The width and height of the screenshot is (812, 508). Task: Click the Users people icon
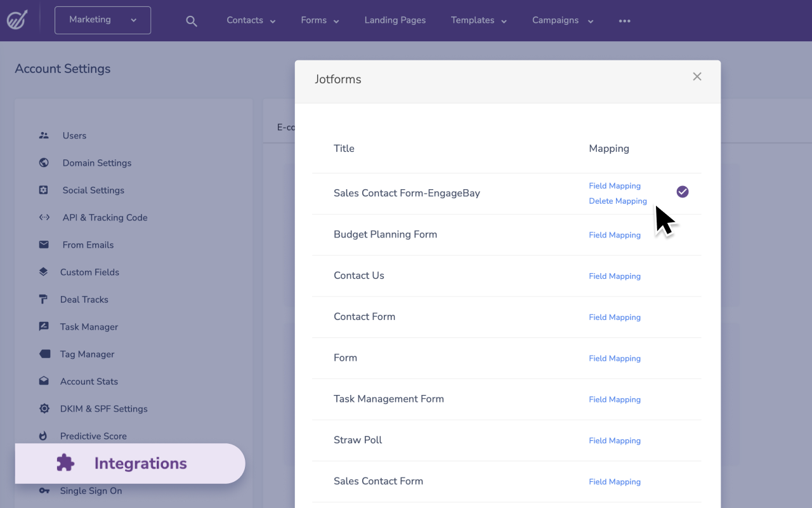(x=44, y=135)
